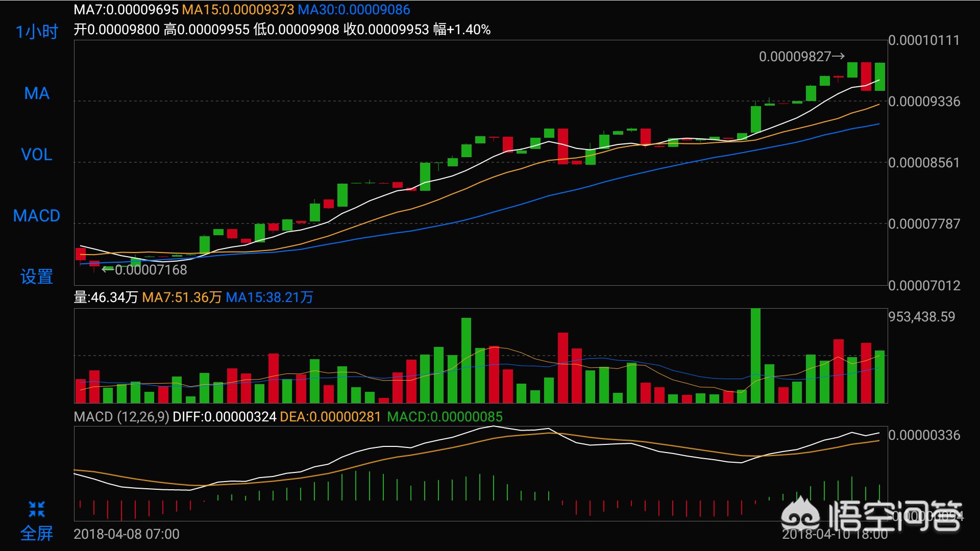Viewport: 980px width, 551px height.
Task: Click the blue MA30 value label
Action: point(354,10)
